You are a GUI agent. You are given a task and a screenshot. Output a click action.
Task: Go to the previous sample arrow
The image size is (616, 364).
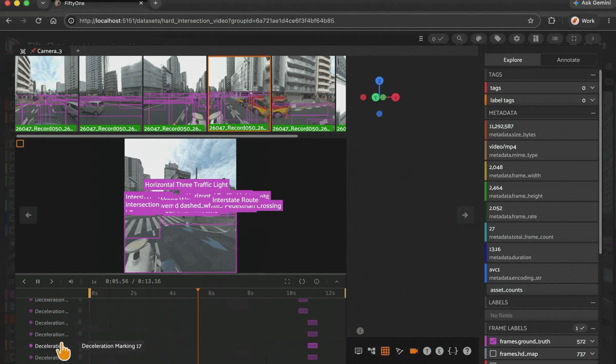pos(28,215)
